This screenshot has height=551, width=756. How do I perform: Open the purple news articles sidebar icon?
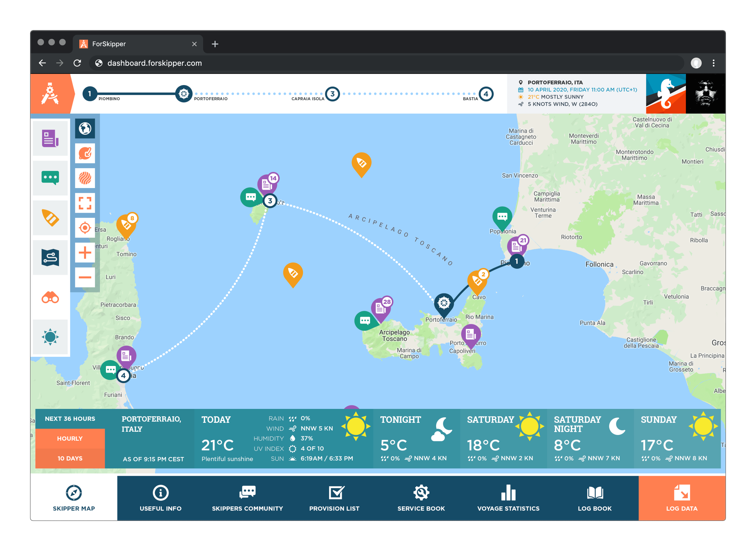50,138
